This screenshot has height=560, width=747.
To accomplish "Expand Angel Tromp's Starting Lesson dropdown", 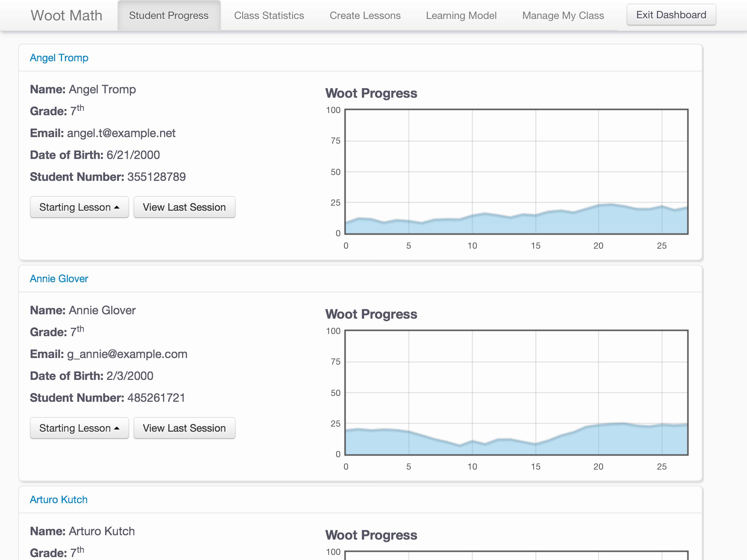I will point(79,207).
